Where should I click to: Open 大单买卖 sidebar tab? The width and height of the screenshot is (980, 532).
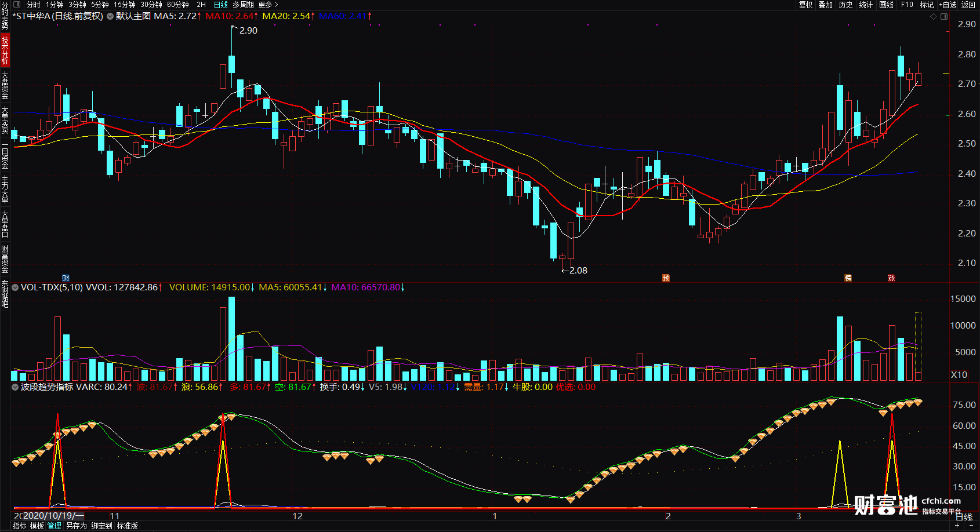[5, 120]
